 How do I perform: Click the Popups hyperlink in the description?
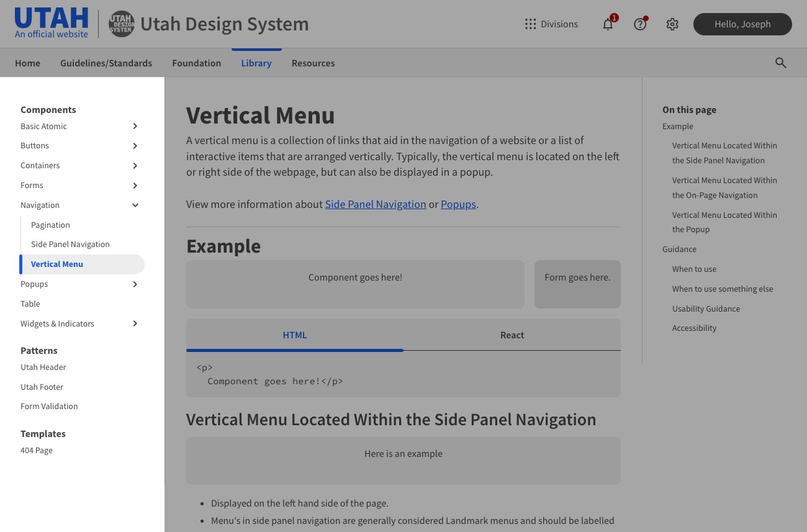pos(458,204)
